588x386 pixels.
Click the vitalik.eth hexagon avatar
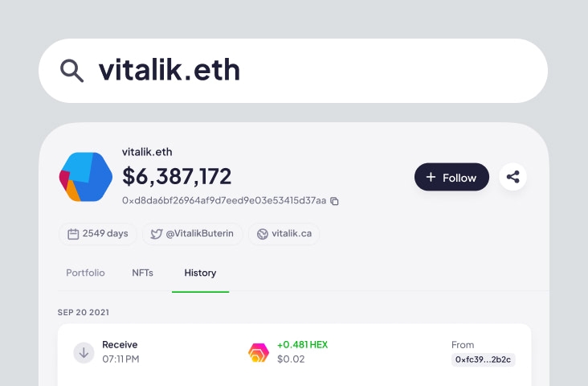click(86, 177)
